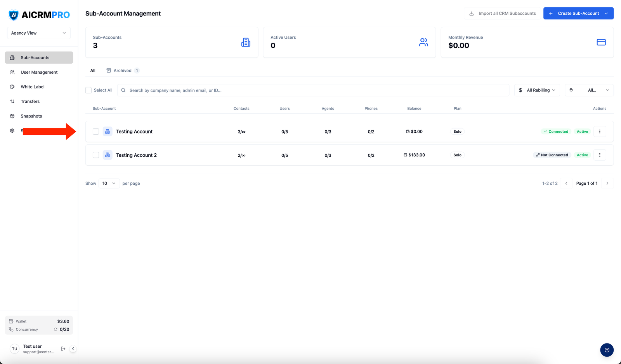Click the Transfers arrows icon
The height and width of the screenshot is (364, 621).
[x=12, y=102]
